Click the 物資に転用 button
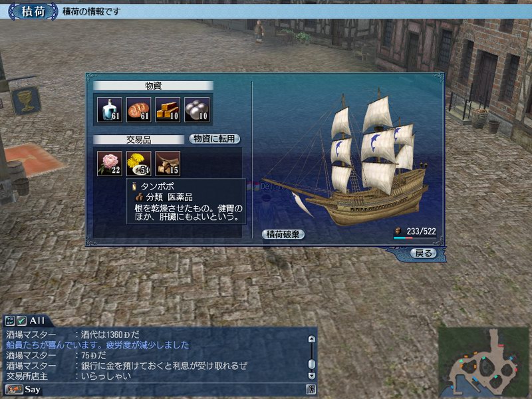The image size is (532, 399). 214,139
